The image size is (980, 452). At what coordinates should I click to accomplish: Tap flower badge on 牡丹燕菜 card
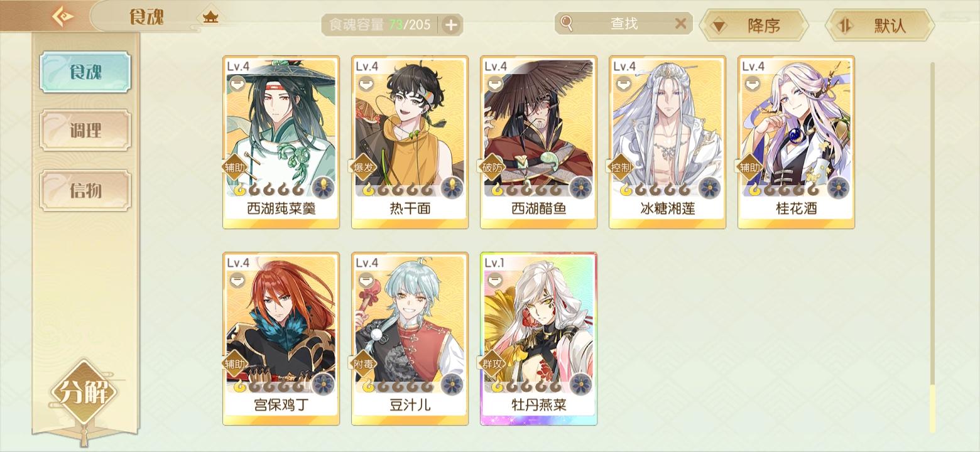[580, 384]
